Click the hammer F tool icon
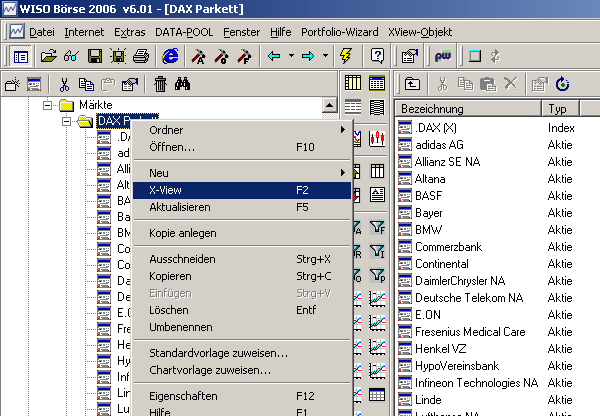The height and width of the screenshot is (416, 600). (x=244, y=56)
